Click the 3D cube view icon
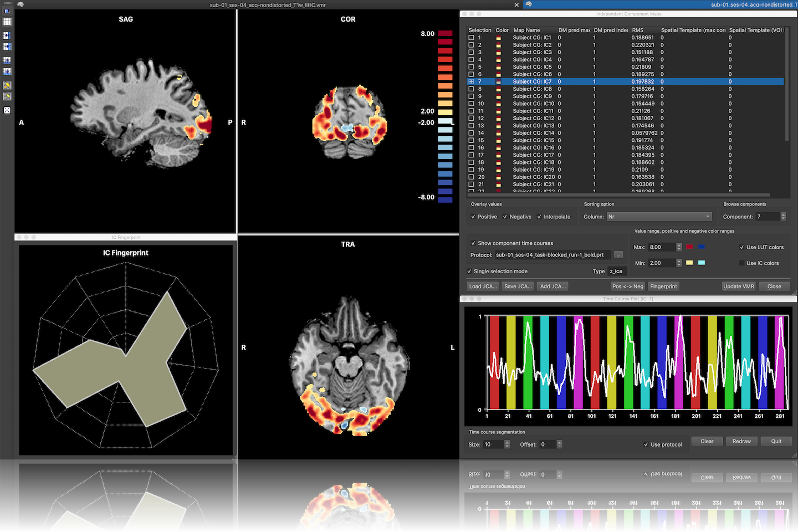 [x=7, y=11]
